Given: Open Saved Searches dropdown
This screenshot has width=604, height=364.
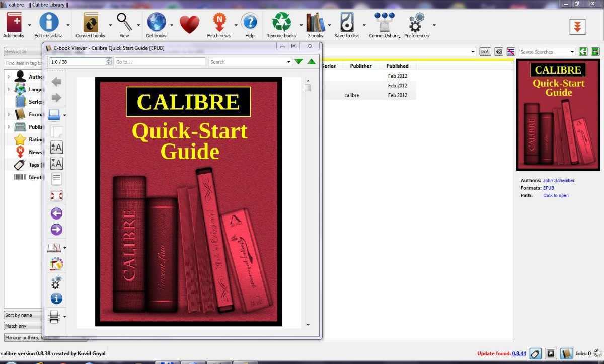Looking at the screenshot, I should click(572, 52).
